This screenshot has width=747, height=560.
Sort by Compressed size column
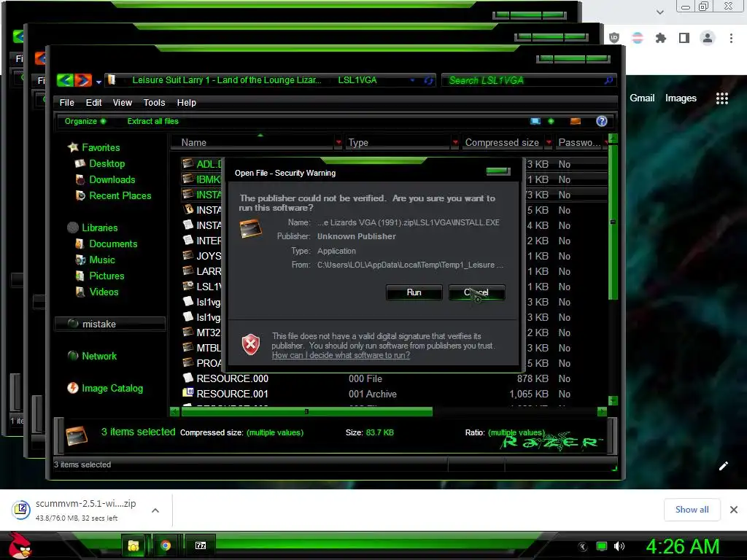[x=503, y=142]
